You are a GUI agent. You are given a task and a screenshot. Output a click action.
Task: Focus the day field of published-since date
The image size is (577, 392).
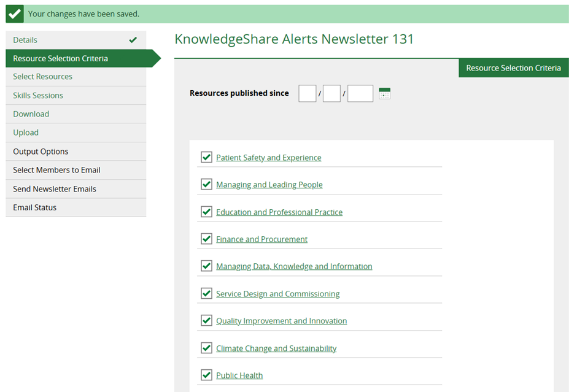point(308,93)
